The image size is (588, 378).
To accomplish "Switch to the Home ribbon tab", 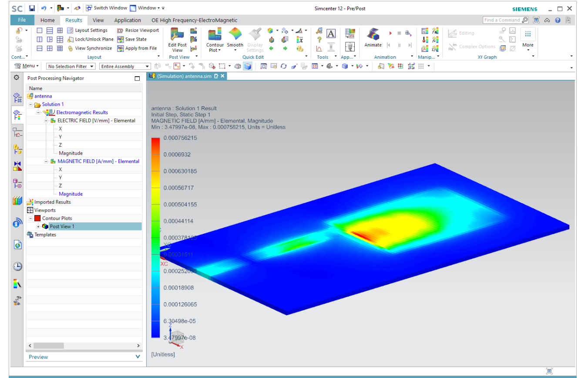I will [47, 20].
